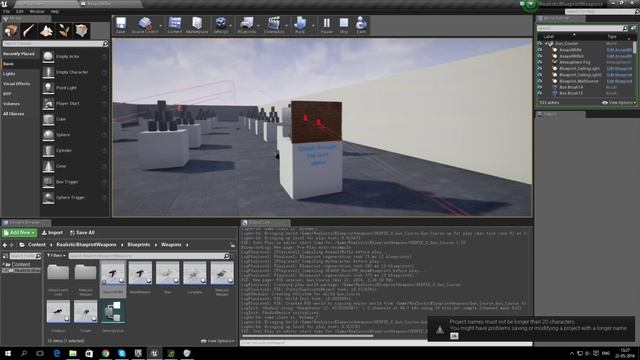The width and height of the screenshot is (640, 360).
Task: Toggle visibility eye for Gun_Course world row
Action: tap(540, 44)
